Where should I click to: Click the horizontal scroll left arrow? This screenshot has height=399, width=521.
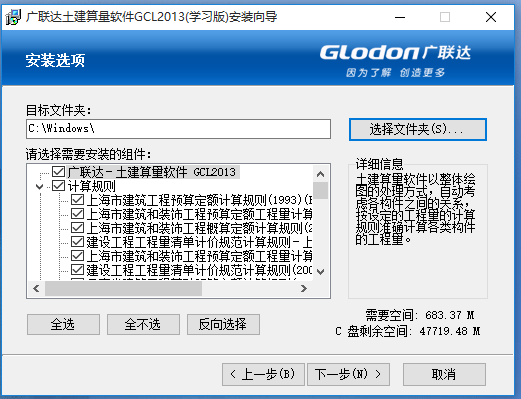[x=36, y=288]
